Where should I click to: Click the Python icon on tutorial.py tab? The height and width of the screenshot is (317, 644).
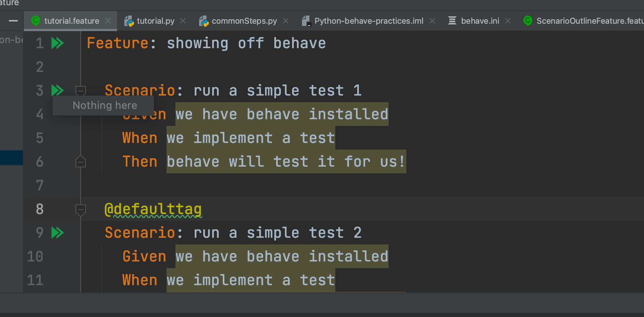pos(129,21)
